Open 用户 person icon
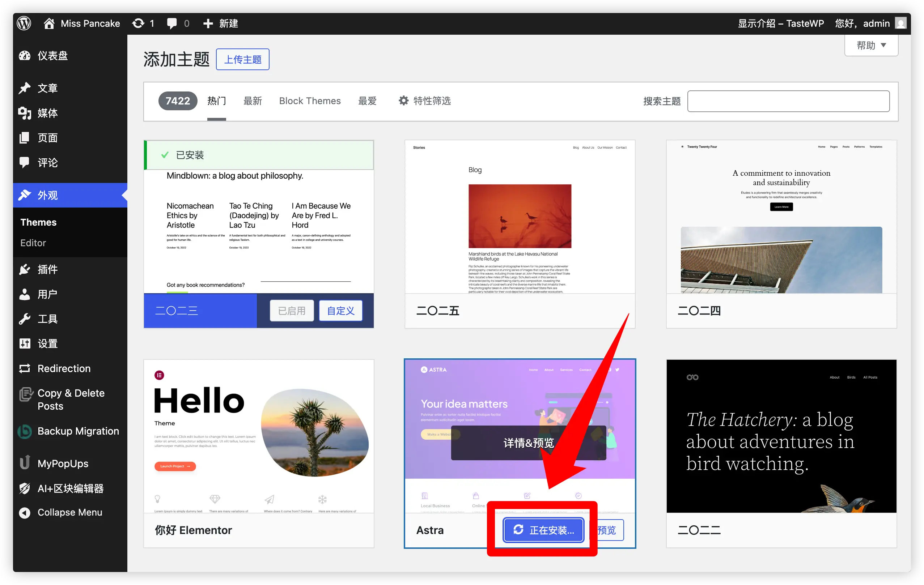This screenshot has width=924, height=585. [x=25, y=294]
